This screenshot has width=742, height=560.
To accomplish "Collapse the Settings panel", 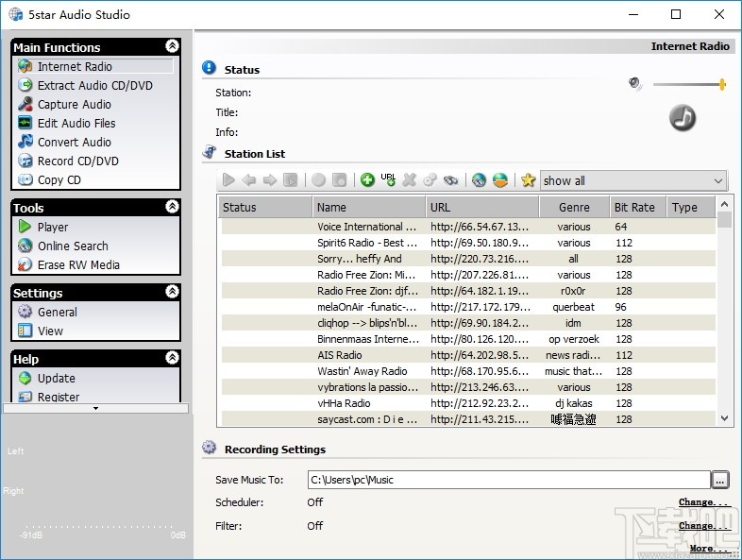I will pyautogui.click(x=172, y=292).
